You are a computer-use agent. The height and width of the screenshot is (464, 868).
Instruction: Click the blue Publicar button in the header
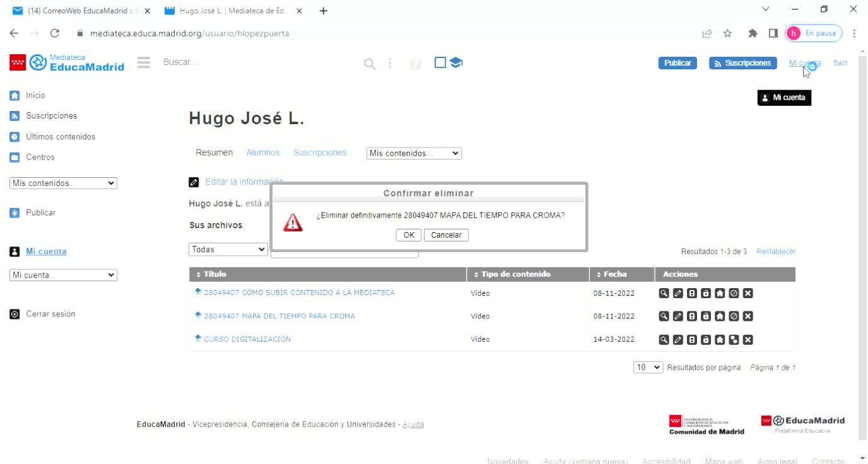click(677, 63)
